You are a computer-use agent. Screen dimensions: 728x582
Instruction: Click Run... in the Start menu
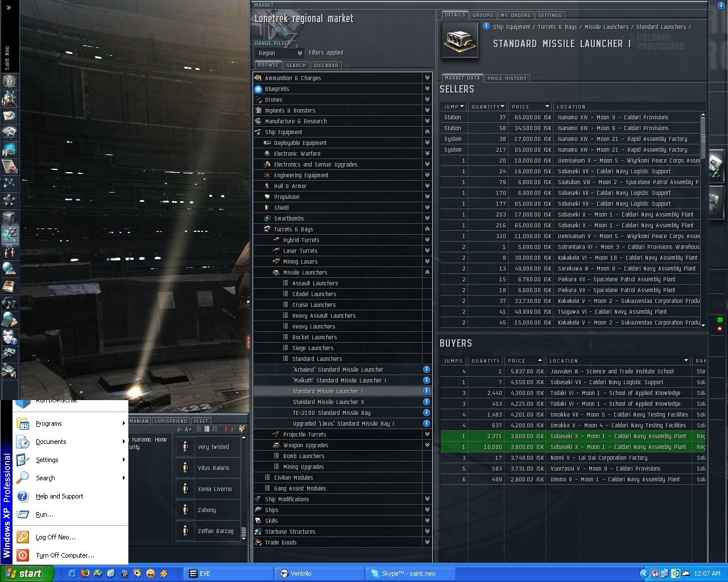pos(71,514)
